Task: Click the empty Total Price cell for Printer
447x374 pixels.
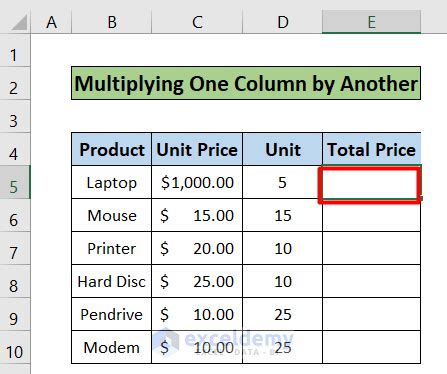Action: (372, 248)
